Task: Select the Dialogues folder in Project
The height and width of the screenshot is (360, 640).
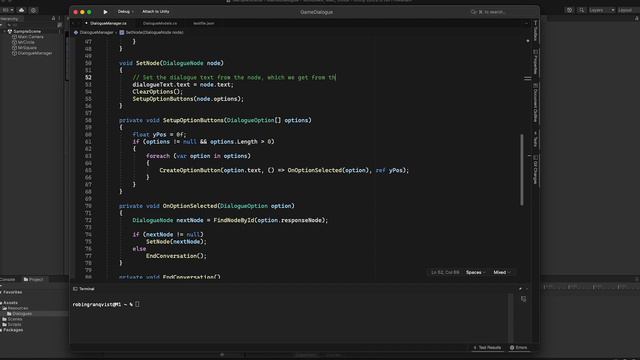Action: click(20, 313)
